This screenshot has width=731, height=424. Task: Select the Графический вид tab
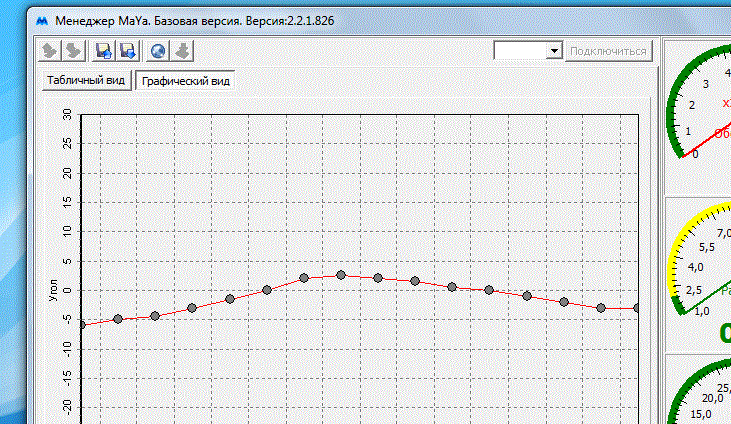[186, 81]
